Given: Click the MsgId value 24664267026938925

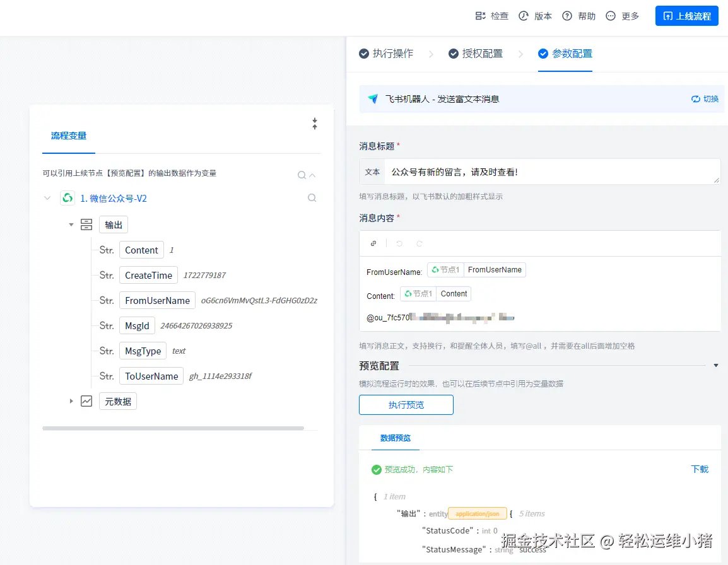Looking at the screenshot, I should tap(196, 325).
